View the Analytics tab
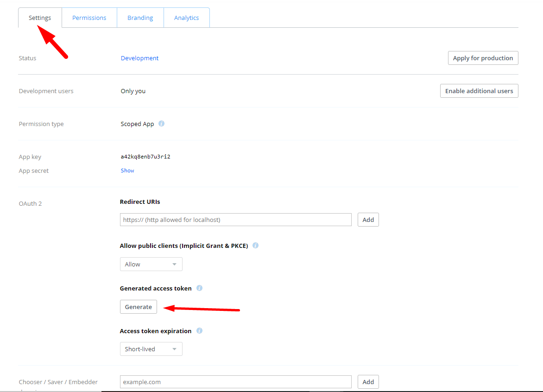Screen dimensions: 543x392 pyautogui.click(x=186, y=17)
